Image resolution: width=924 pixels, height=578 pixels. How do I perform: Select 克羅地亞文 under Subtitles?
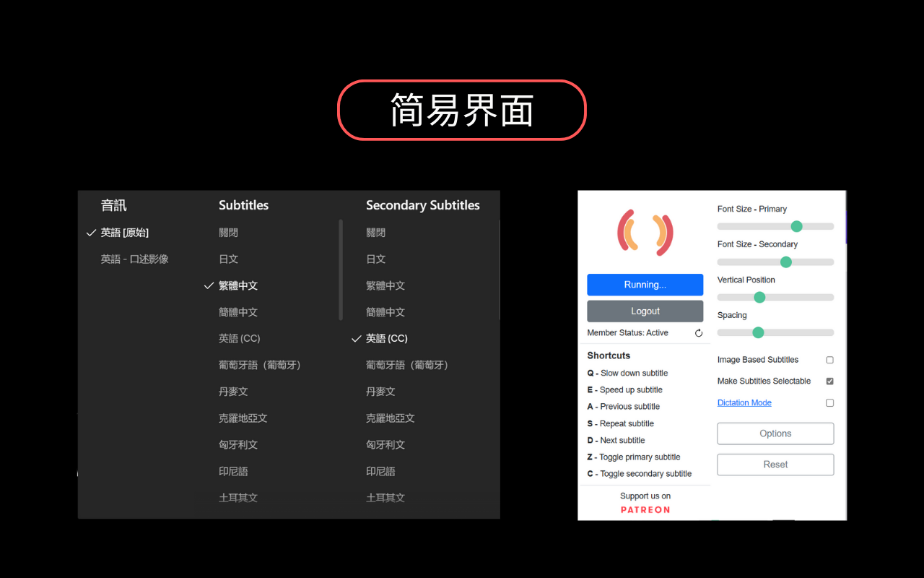pyautogui.click(x=243, y=418)
